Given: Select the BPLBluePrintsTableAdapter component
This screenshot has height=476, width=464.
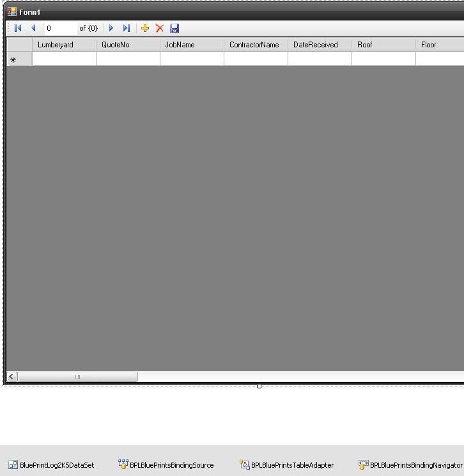Looking at the screenshot, I should 287,465.
